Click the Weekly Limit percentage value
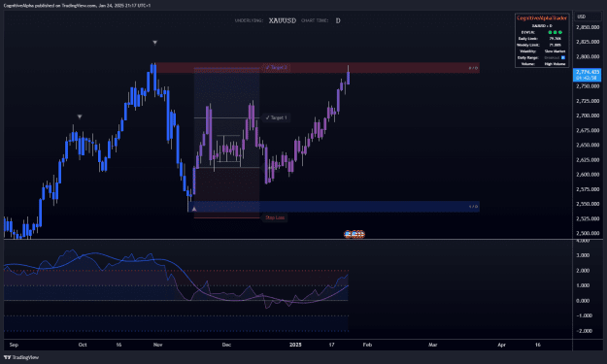This screenshot has height=364, width=607. tap(555, 45)
